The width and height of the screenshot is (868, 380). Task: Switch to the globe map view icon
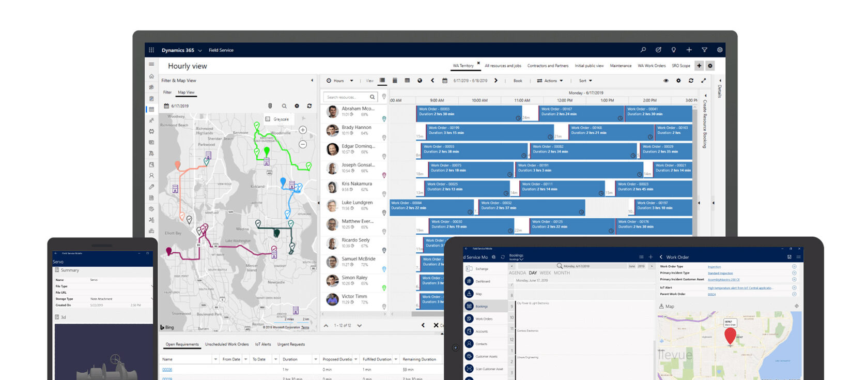(x=420, y=81)
